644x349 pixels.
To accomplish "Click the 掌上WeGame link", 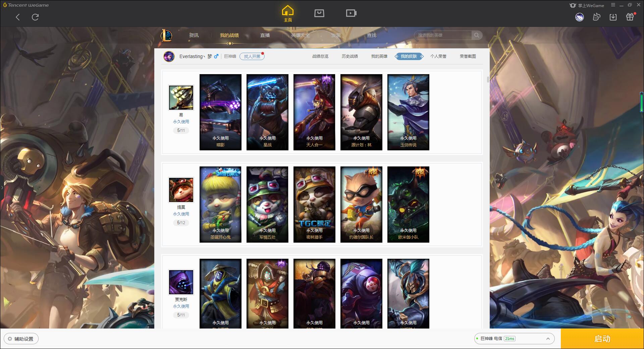I will click(x=587, y=5).
